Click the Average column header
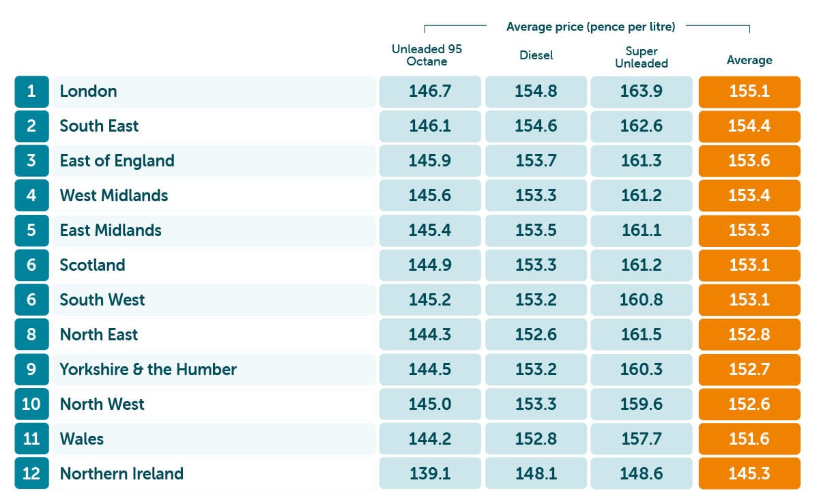819x504 pixels. coord(749,60)
